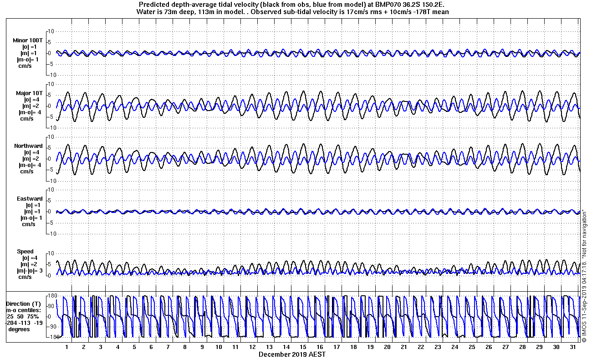
Task: Click '|m-o|= 4' under Northward
Action: coord(30,165)
